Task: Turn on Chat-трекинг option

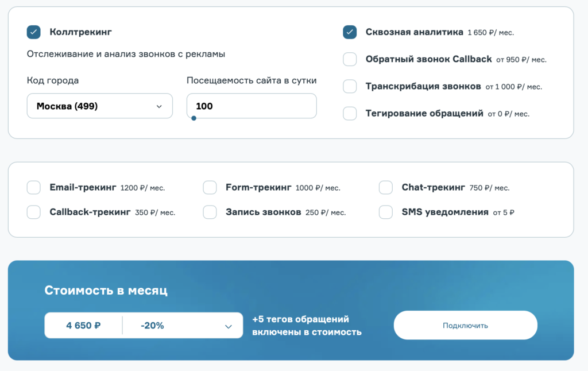Action: (x=386, y=187)
